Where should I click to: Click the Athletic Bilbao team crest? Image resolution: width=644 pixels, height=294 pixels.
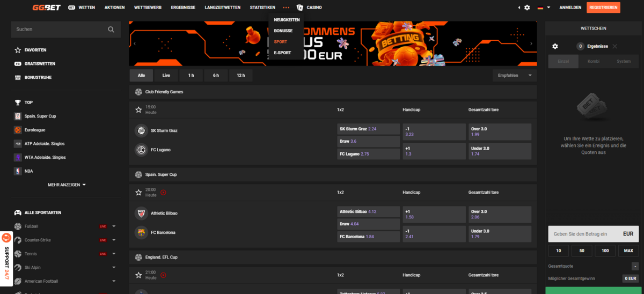pyautogui.click(x=141, y=213)
